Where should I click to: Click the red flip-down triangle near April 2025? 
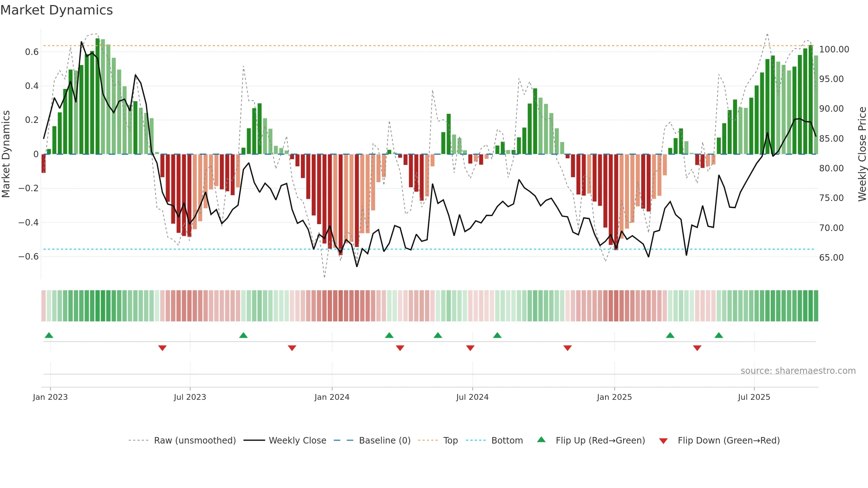(x=697, y=348)
